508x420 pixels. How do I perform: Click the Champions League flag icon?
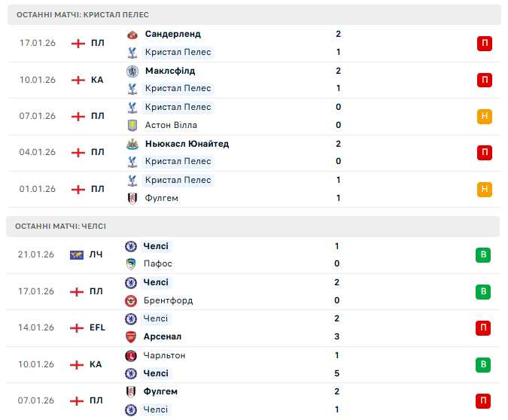pyautogui.click(x=77, y=255)
